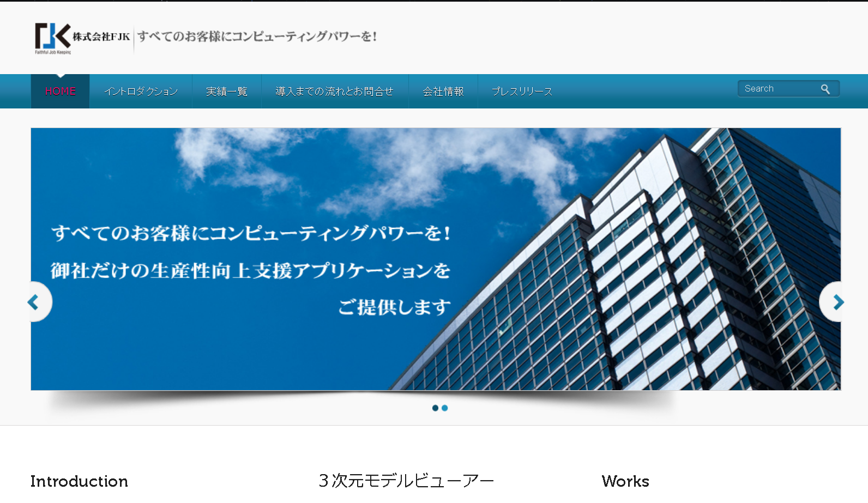The width and height of the screenshot is (868, 503).
Task: Click the 株式会社FJK company name text
Action: click(x=101, y=37)
